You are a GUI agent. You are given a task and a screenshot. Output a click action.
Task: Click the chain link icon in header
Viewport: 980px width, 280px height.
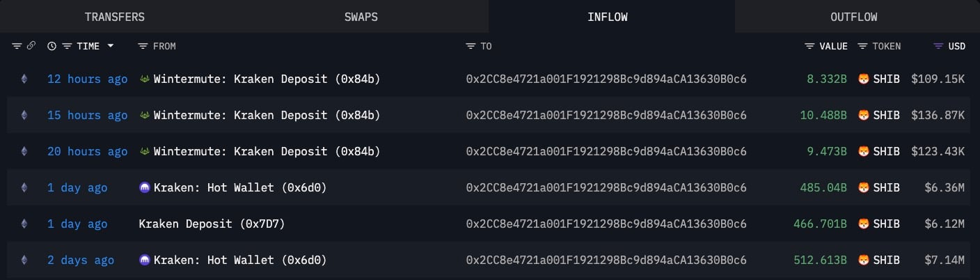point(31,47)
